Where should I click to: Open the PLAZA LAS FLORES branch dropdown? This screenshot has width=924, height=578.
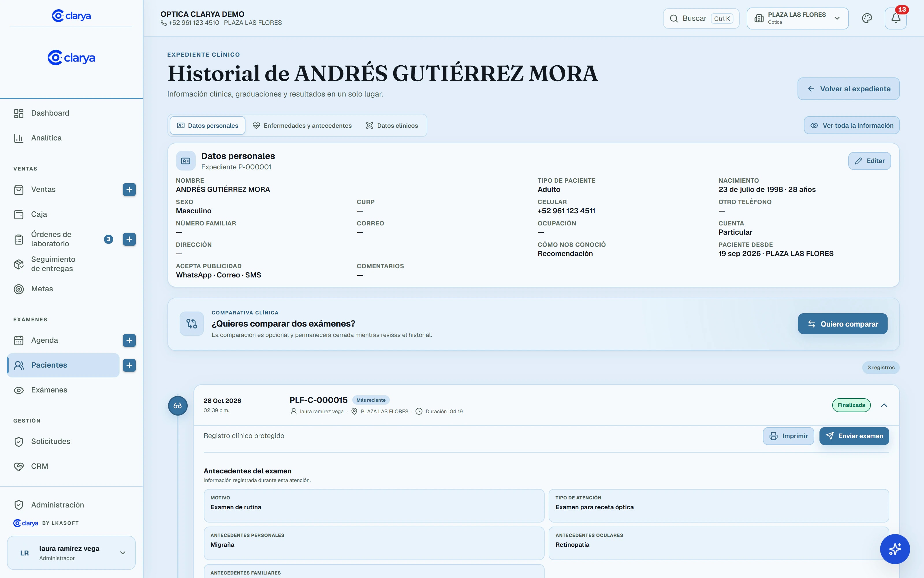click(798, 18)
